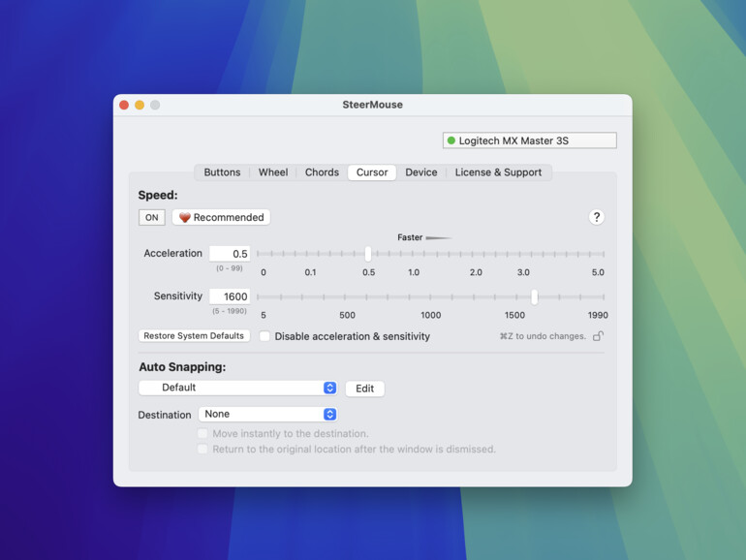Image resolution: width=746 pixels, height=560 pixels.
Task: Click the Acceleration value field showing 0.5
Action: tap(230, 254)
